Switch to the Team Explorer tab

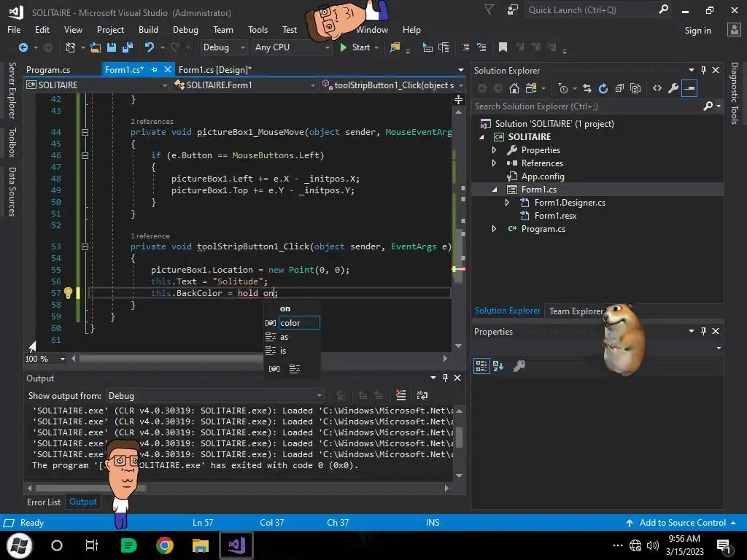pyautogui.click(x=576, y=311)
